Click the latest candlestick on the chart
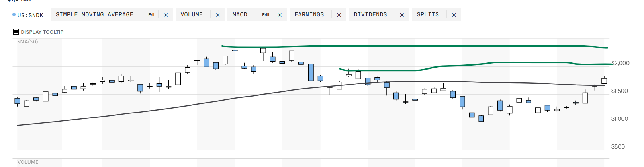644x167 pixels. click(604, 80)
